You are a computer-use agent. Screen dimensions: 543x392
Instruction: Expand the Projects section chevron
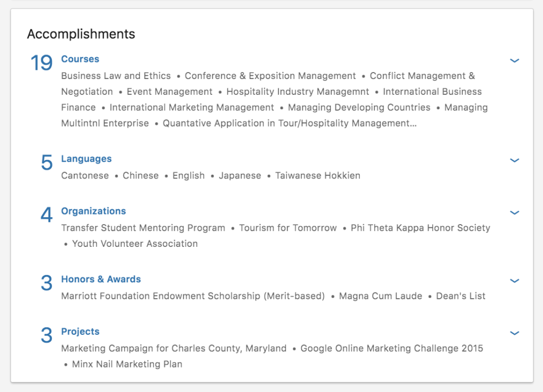(x=514, y=333)
